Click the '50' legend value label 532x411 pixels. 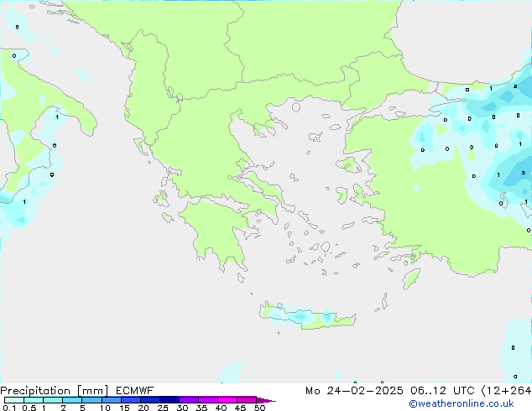click(x=259, y=408)
